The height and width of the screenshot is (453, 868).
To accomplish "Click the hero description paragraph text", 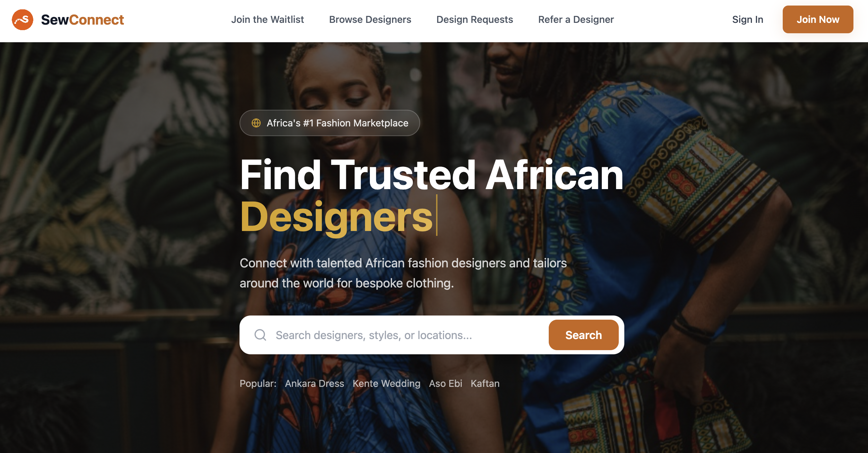I will pyautogui.click(x=403, y=273).
